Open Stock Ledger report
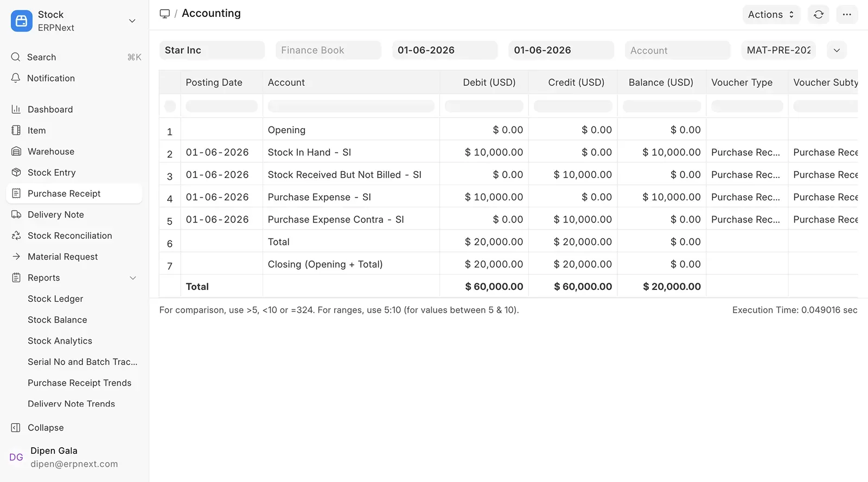The image size is (868, 482). 55,299
